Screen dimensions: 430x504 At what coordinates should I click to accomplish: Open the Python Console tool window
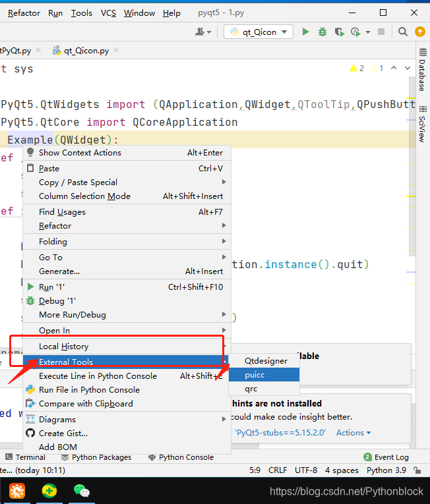pos(181,457)
